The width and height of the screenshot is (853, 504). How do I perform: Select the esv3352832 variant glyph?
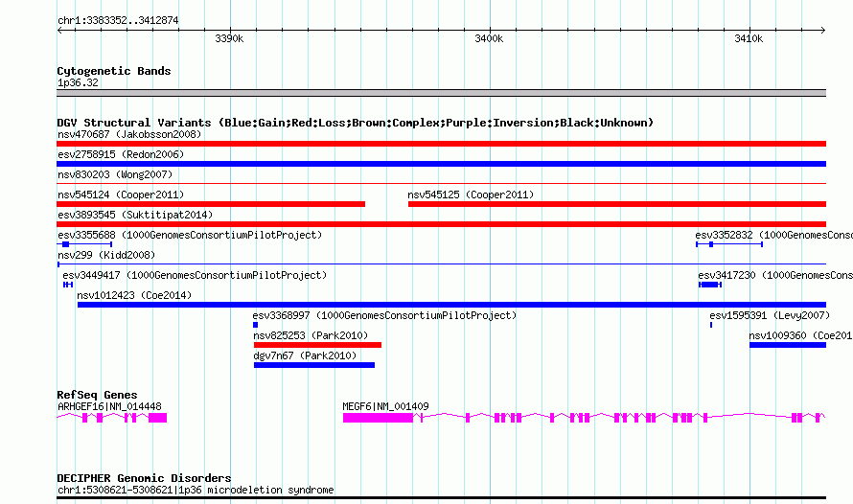pos(729,244)
